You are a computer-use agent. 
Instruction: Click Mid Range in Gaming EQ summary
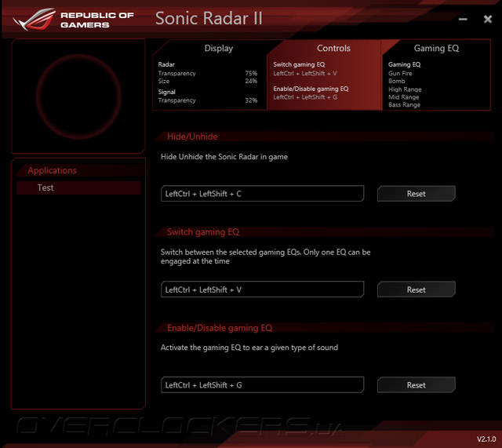[404, 97]
